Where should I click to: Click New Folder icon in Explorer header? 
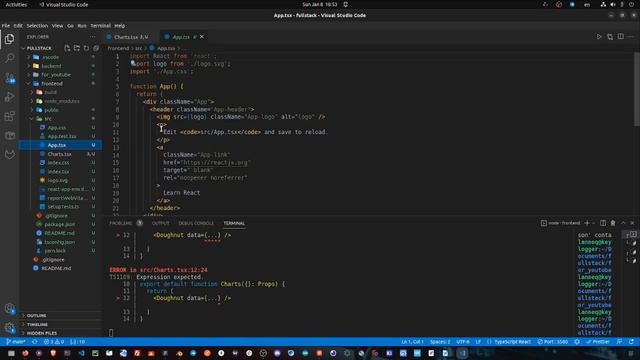pos(77,48)
